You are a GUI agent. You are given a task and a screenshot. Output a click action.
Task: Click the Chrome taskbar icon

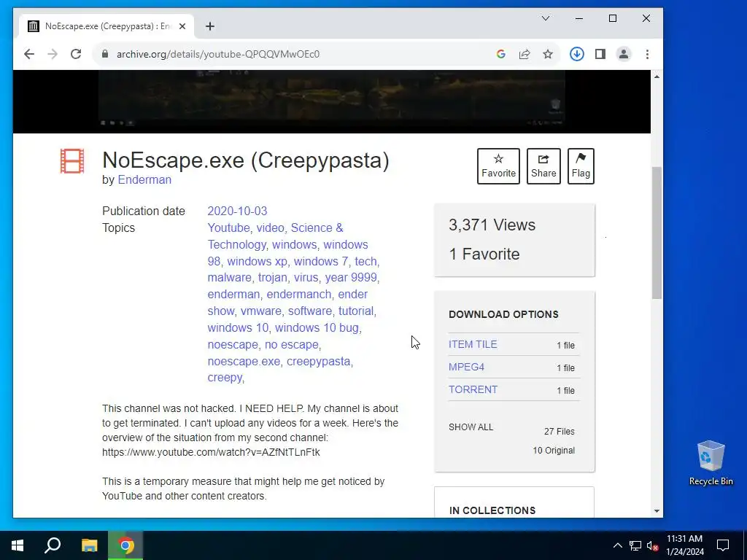pos(125,545)
